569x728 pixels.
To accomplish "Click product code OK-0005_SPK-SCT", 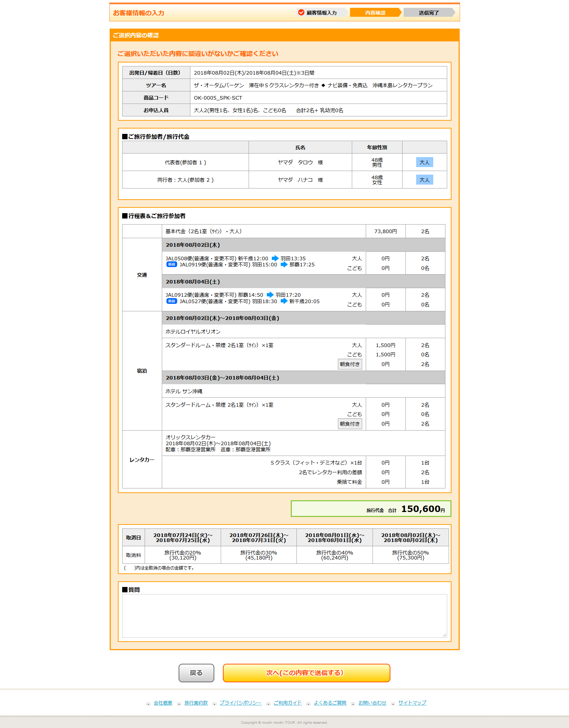I will 218,97.
